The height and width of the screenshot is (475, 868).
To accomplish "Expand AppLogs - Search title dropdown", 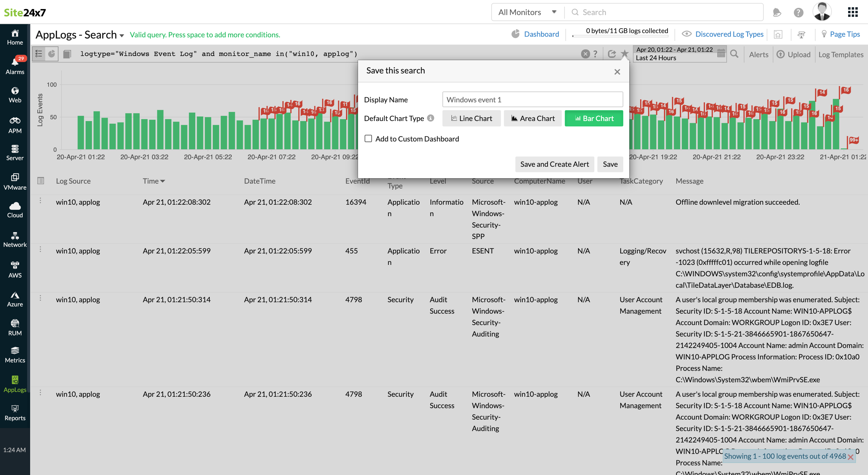I will pyautogui.click(x=122, y=35).
